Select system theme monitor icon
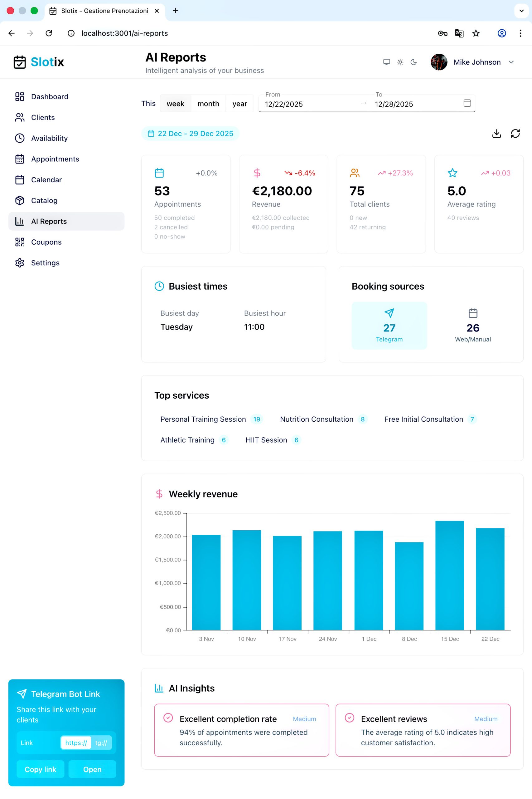The height and width of the screenshot is (799, 532). pyautogui.click(x=386, y=62)
